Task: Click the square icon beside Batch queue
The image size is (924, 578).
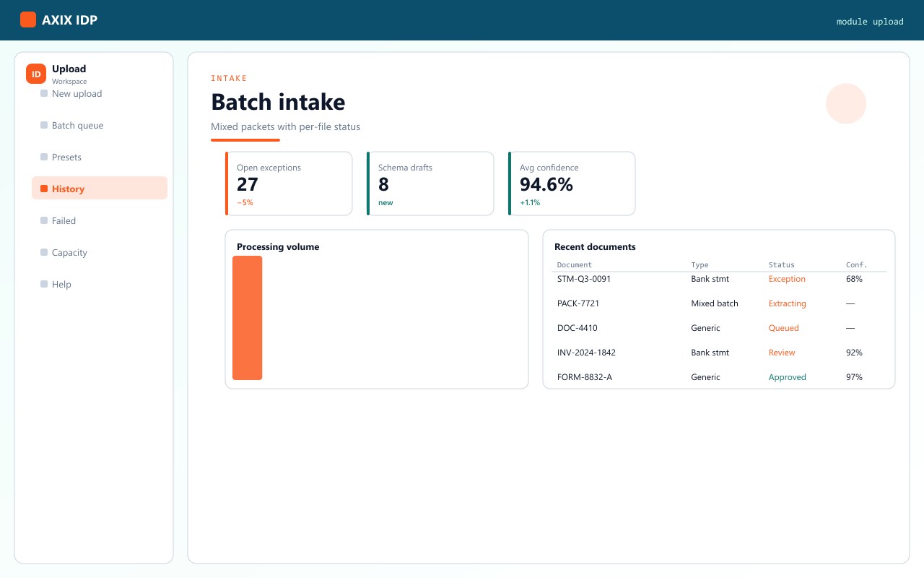Action: point(44,125)
